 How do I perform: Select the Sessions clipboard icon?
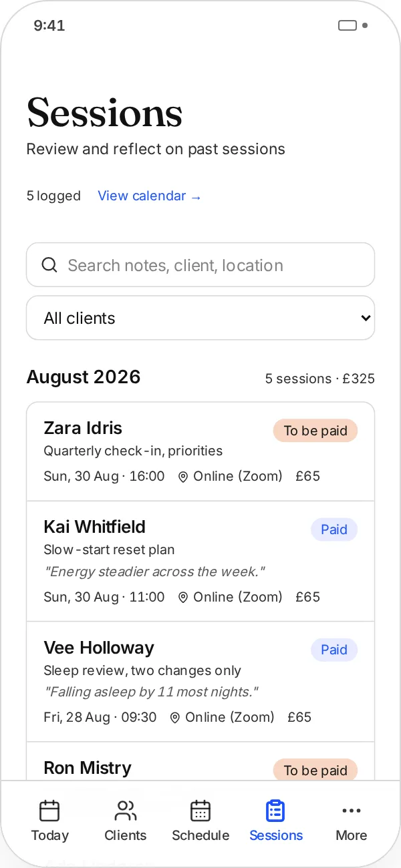click(x=275, y=811)
